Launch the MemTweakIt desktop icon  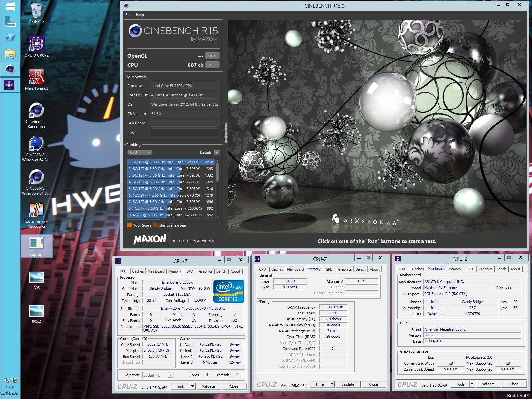pyautogui.click(x=36, y=80)
